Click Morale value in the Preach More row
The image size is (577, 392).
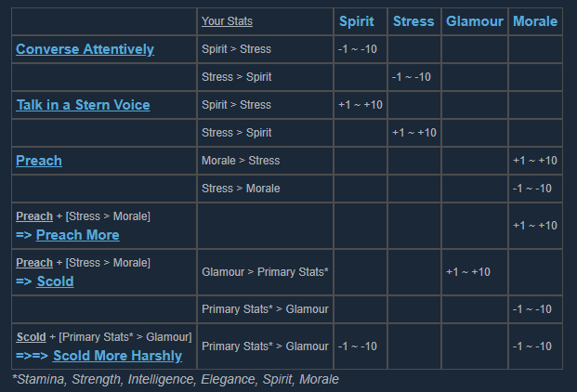tap(534, 226)
